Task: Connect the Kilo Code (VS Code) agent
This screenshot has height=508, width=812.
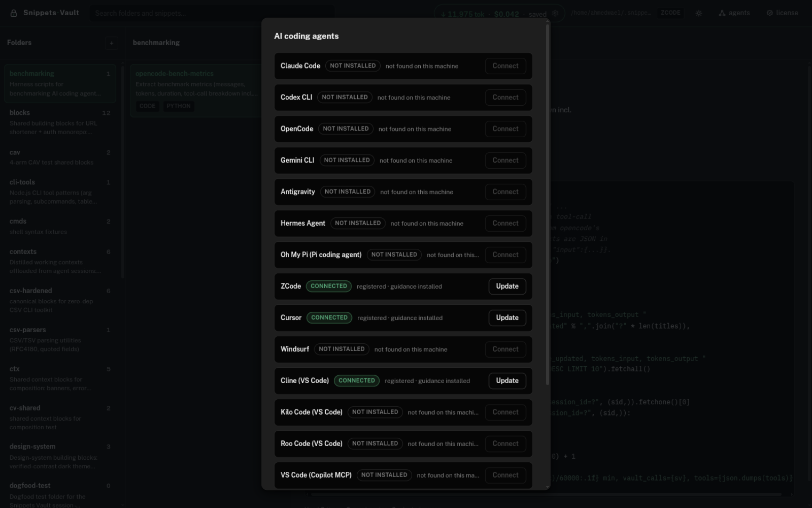Action: click(x=505, y=412)
